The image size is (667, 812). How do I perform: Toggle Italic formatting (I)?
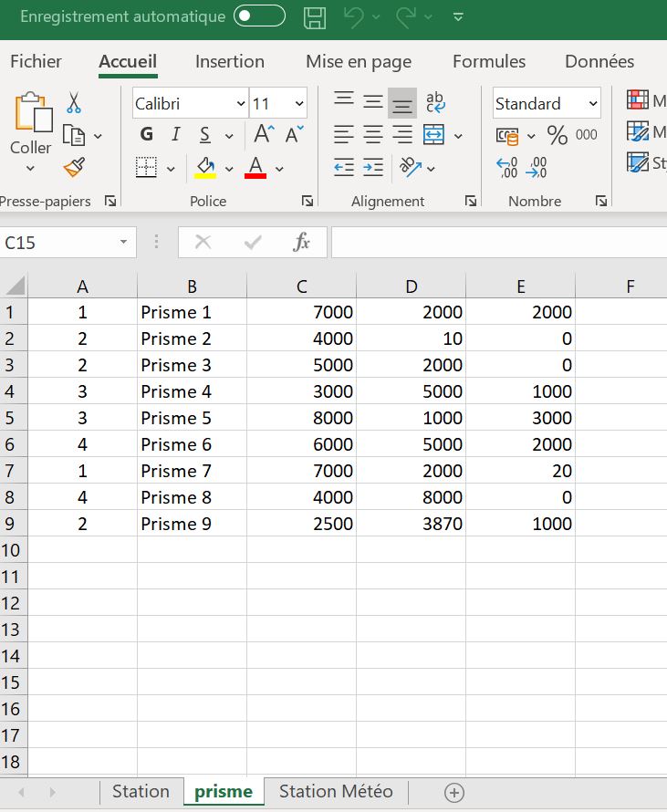click(175, 135)
